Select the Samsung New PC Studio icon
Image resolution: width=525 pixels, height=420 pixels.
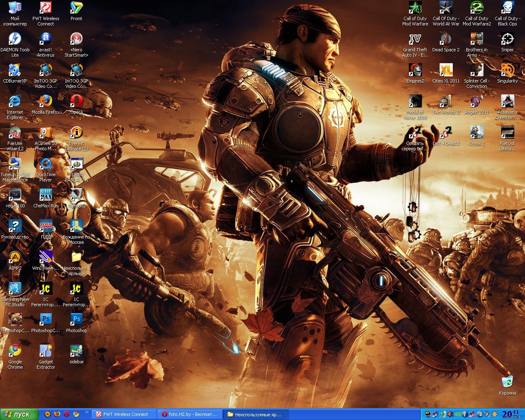click(15, 294)
